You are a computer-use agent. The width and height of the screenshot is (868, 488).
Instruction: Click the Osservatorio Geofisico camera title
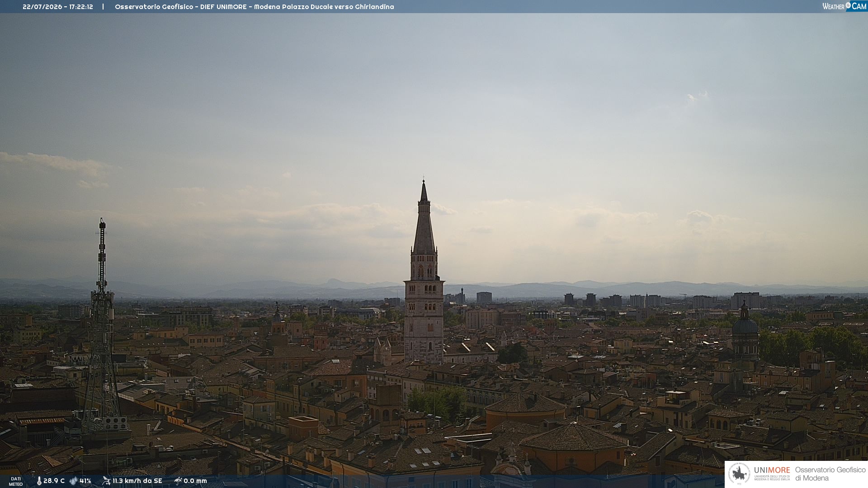(x=254, y=7)
